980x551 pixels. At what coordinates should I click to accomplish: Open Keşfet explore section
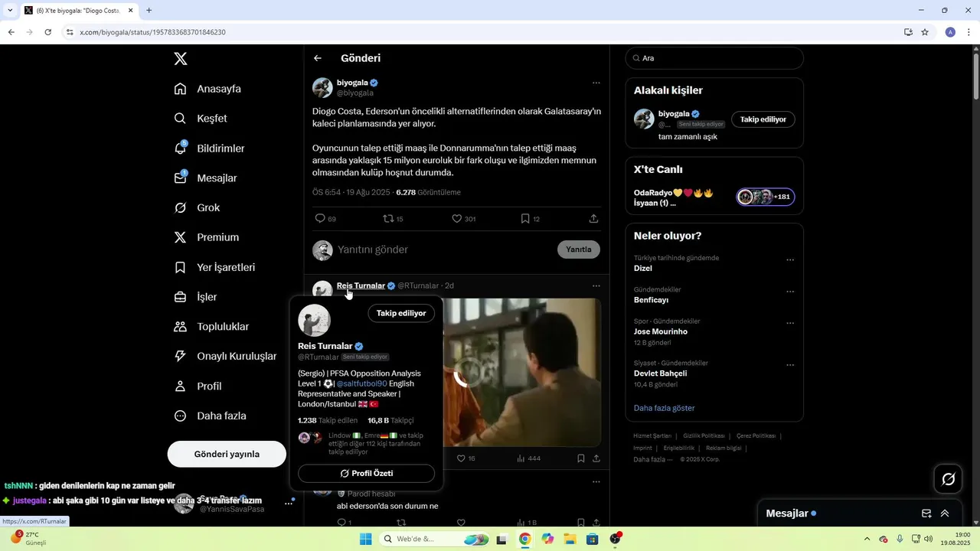(x=201, y=119)
